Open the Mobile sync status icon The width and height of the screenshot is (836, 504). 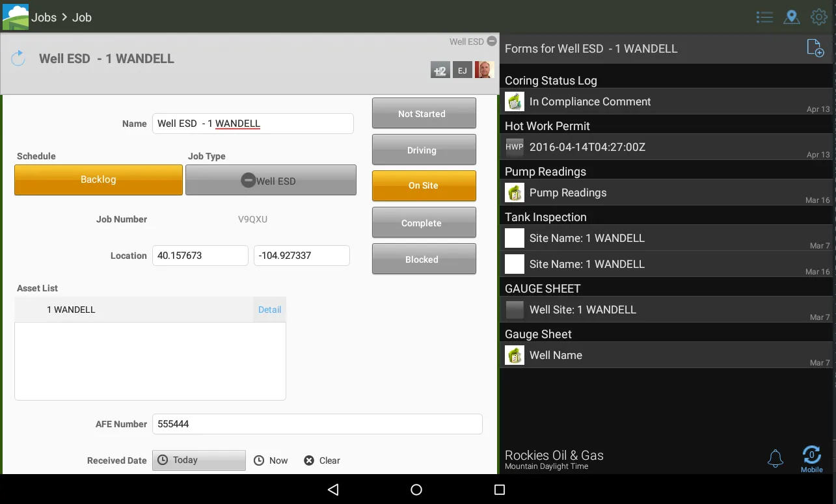811,457
